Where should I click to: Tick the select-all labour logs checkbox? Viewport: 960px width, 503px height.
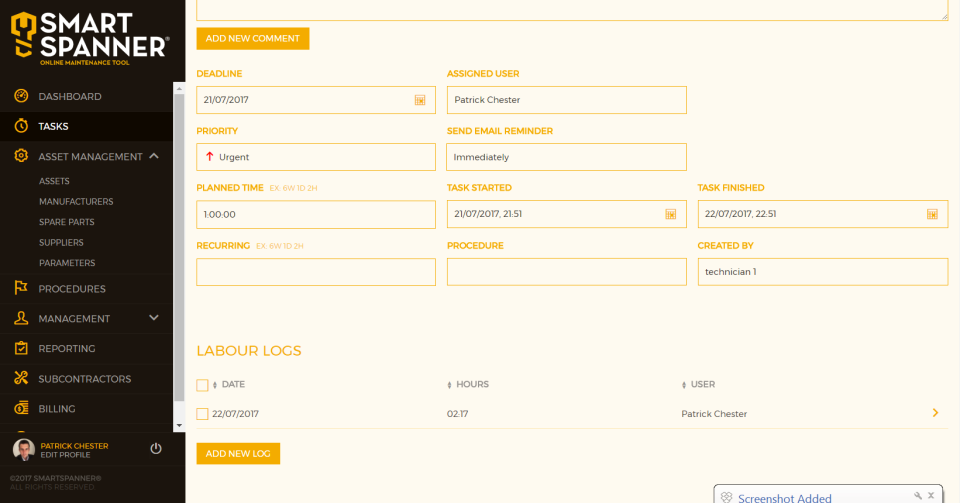[203, 385]
